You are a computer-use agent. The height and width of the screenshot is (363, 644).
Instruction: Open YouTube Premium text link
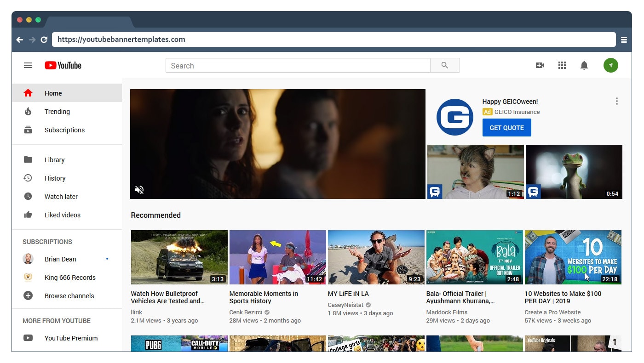(x=71, y=338)
